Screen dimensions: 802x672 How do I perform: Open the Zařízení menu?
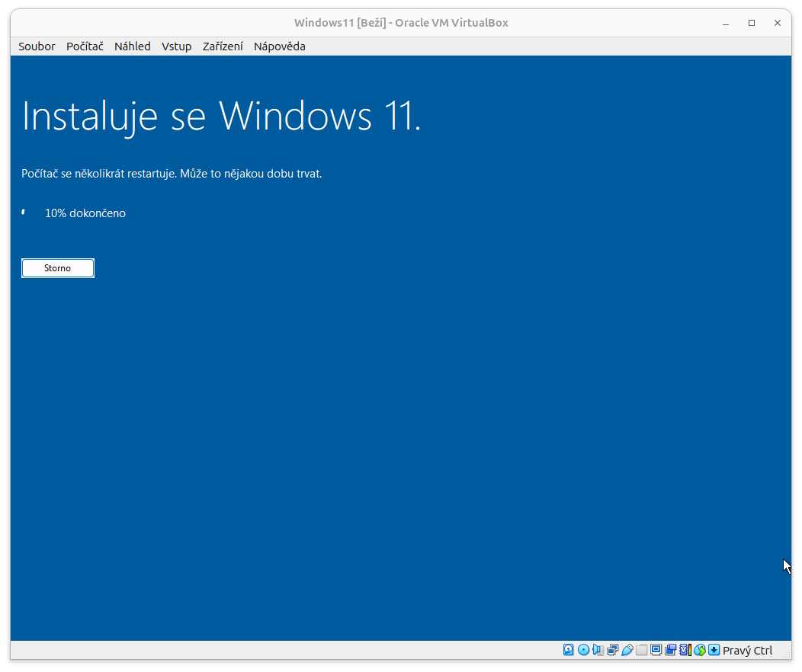coord(223,46)
